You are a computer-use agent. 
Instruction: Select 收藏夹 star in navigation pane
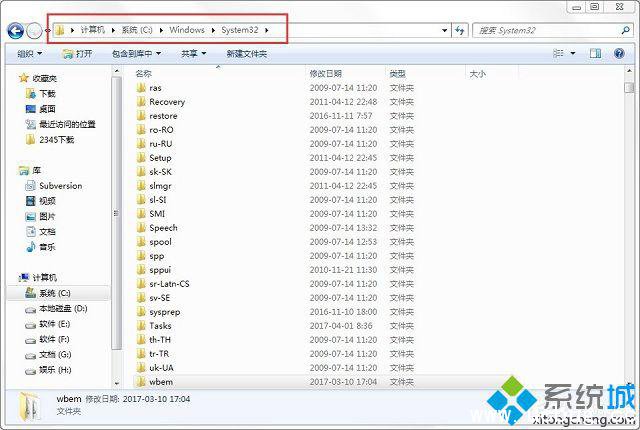(x=24, y=78)
